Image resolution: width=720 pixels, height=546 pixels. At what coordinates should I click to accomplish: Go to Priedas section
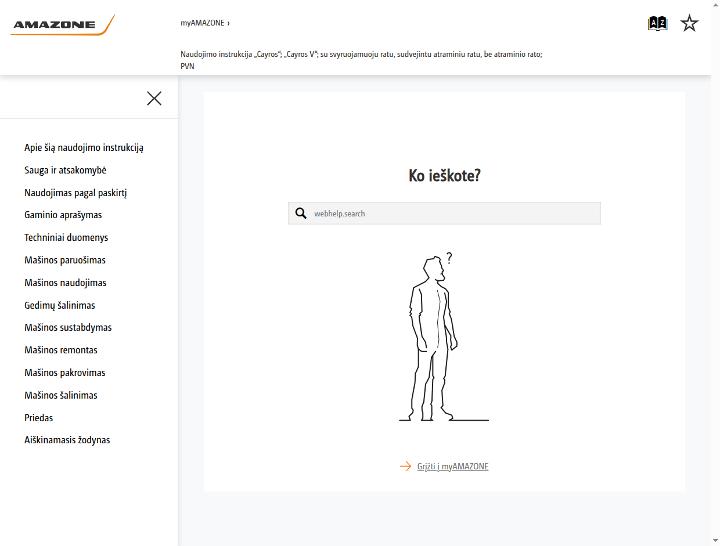click(39, 417)
